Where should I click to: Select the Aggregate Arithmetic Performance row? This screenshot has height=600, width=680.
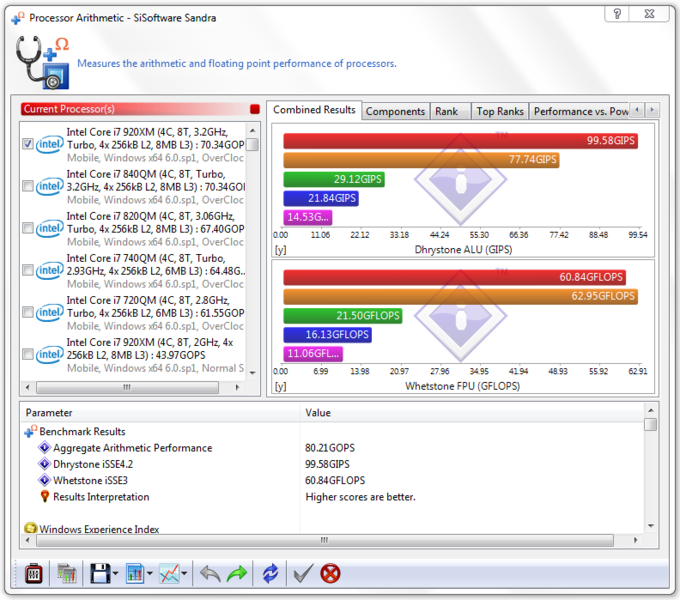point(132,448)
